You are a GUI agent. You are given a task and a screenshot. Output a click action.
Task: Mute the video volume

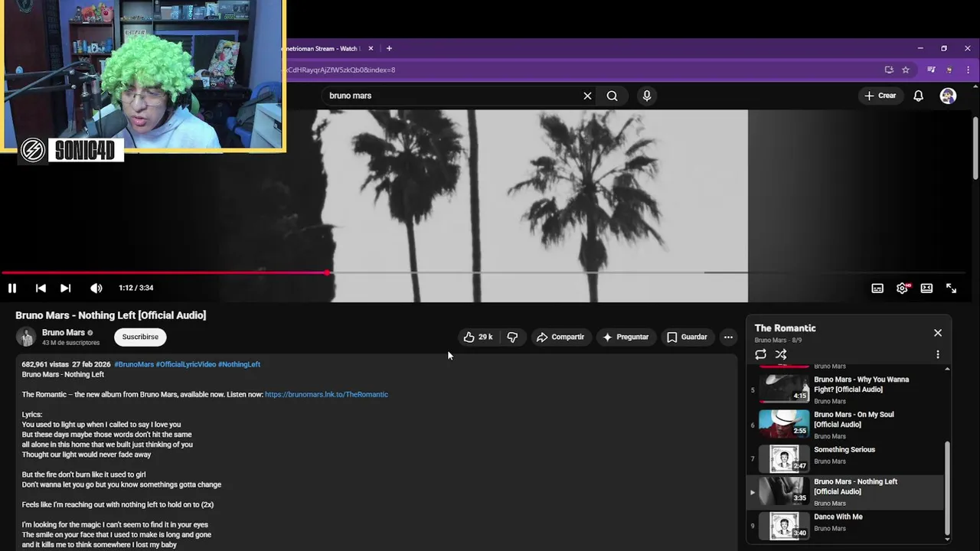pyautogui.click(x=96, y=288)
